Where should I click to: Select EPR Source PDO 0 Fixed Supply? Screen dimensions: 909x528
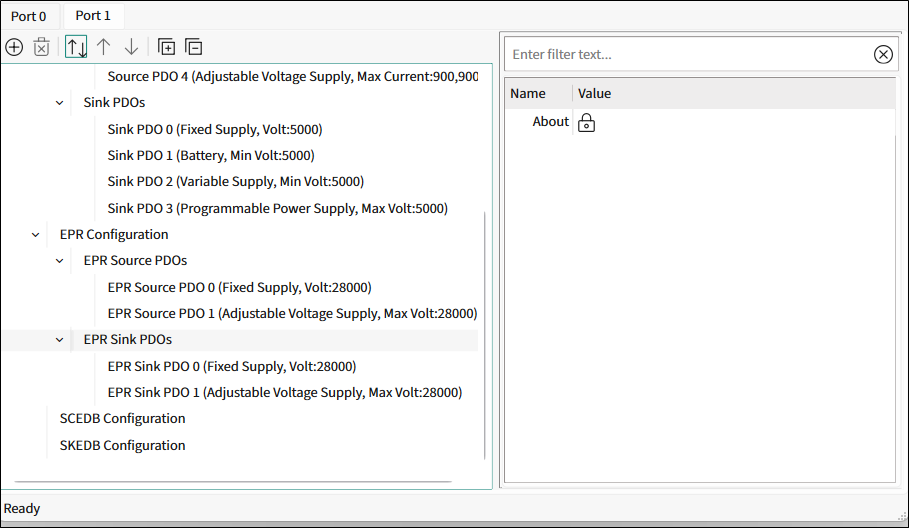(x=239, y=287)
